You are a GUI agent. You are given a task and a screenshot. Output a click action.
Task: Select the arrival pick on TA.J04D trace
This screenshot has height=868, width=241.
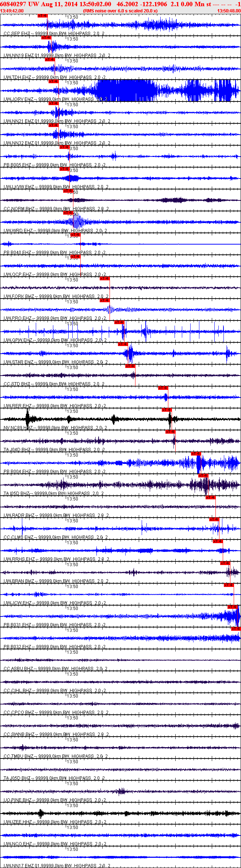click(x=170, y=432)
